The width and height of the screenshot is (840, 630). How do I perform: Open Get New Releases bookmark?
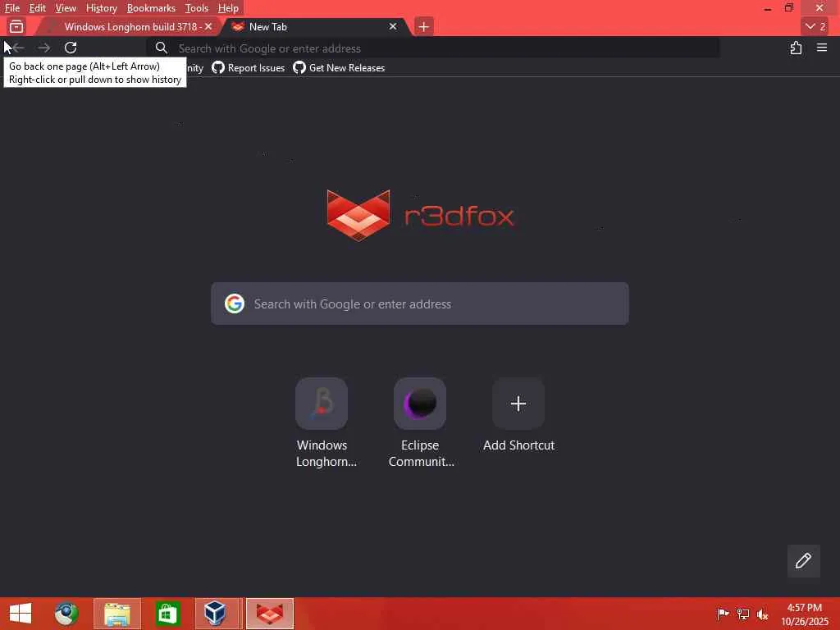(x=339, y=68)
